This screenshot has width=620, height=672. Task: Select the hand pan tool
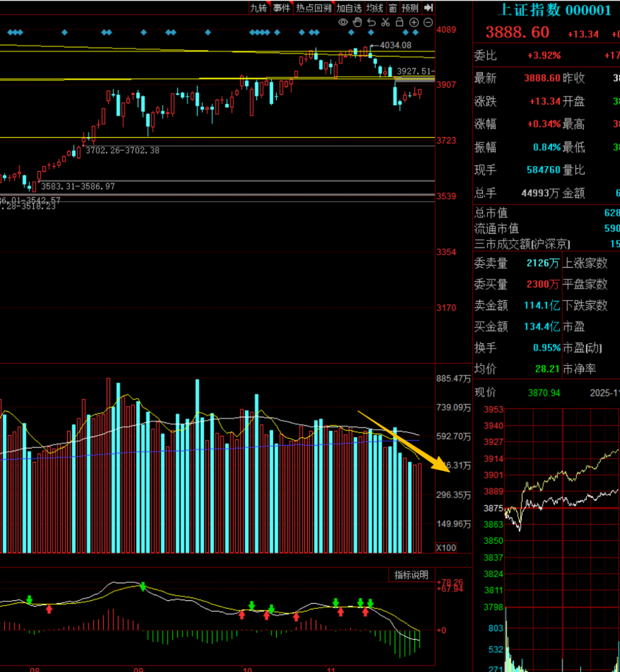(x=357, y=22)
